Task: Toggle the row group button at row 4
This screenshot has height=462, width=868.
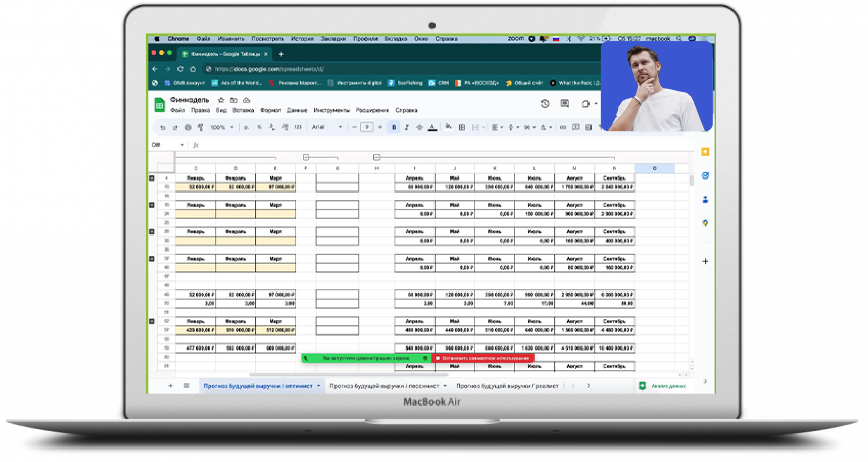Action: click(x=152, y=178)
